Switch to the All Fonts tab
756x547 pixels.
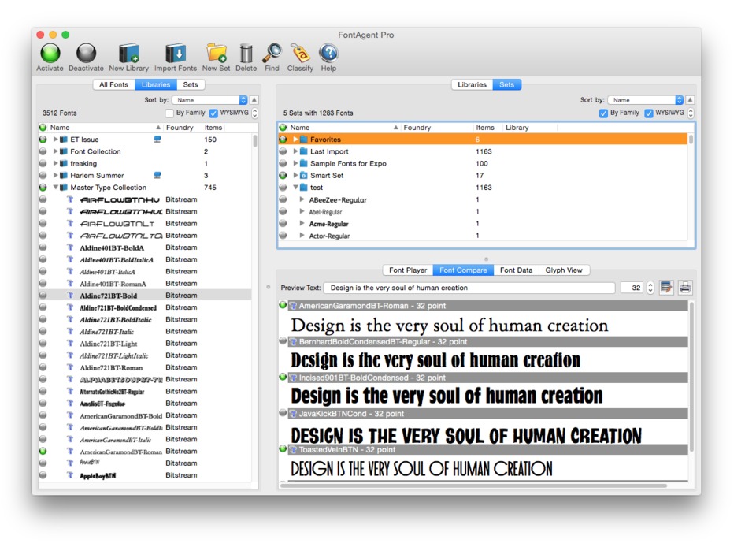tap(113, 85)
